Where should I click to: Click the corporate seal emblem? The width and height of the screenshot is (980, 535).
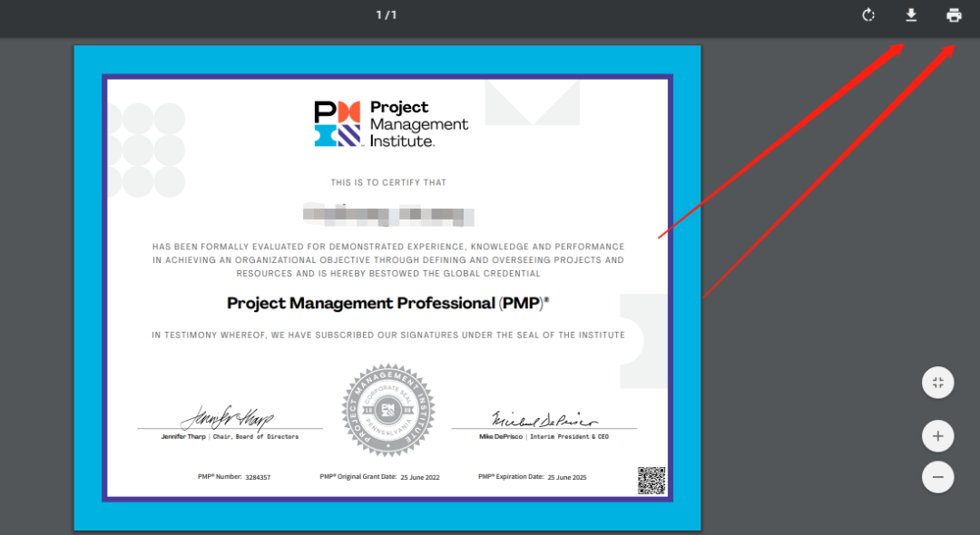[x=388, y=410]
